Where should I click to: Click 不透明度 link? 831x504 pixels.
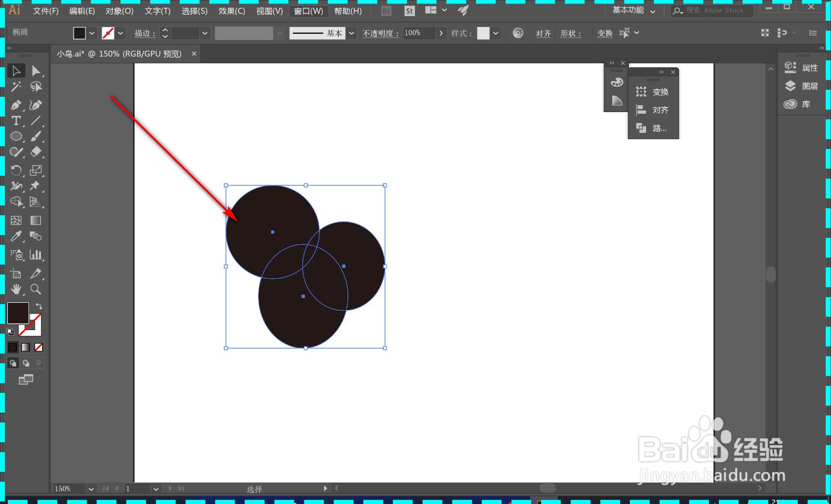tap(380, 34)
